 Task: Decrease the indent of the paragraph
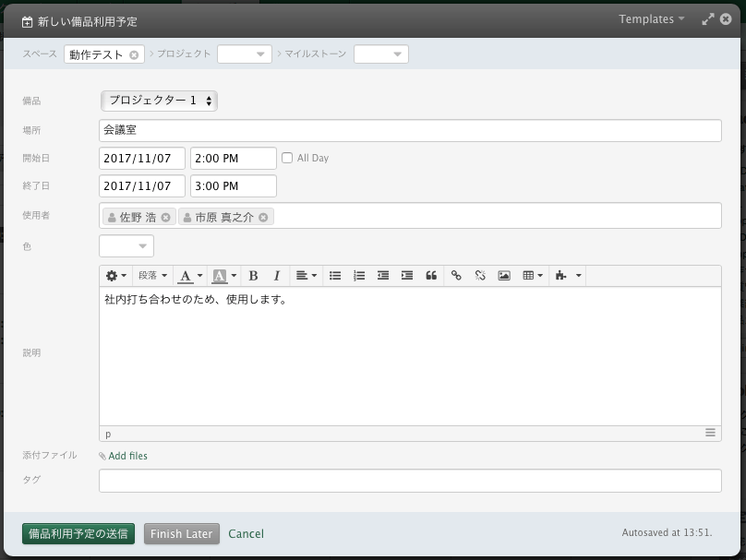tap(383, 276)
